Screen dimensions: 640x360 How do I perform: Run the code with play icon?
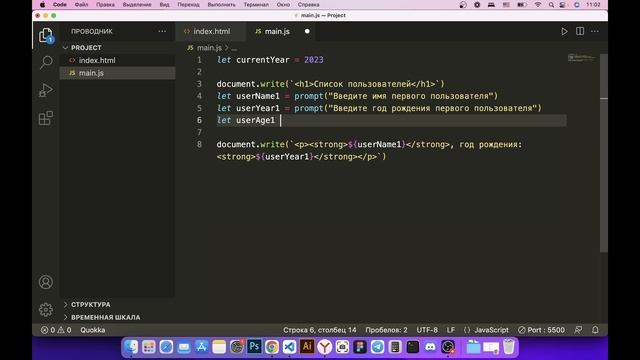pyautogui.click(x=564, y=31)
